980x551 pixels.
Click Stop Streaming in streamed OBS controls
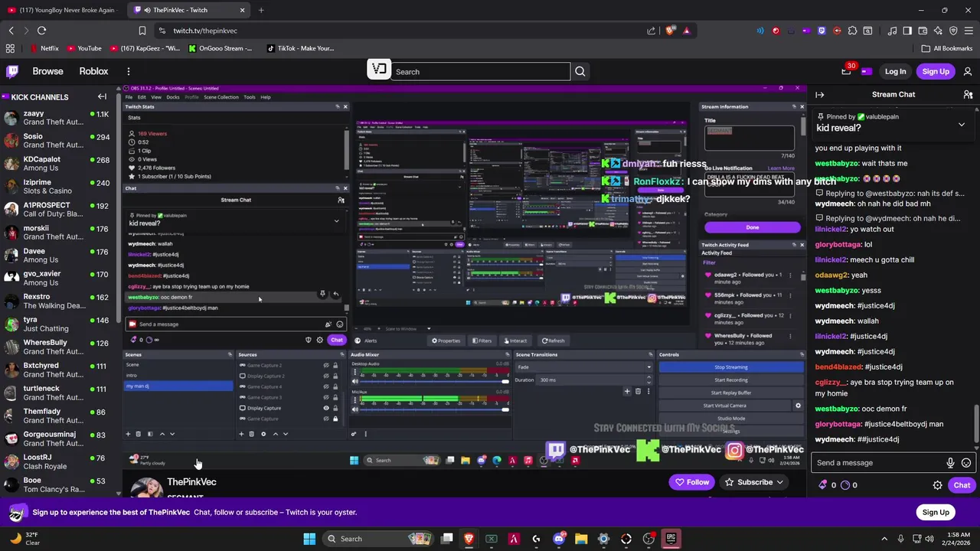[x=730, y=367]
